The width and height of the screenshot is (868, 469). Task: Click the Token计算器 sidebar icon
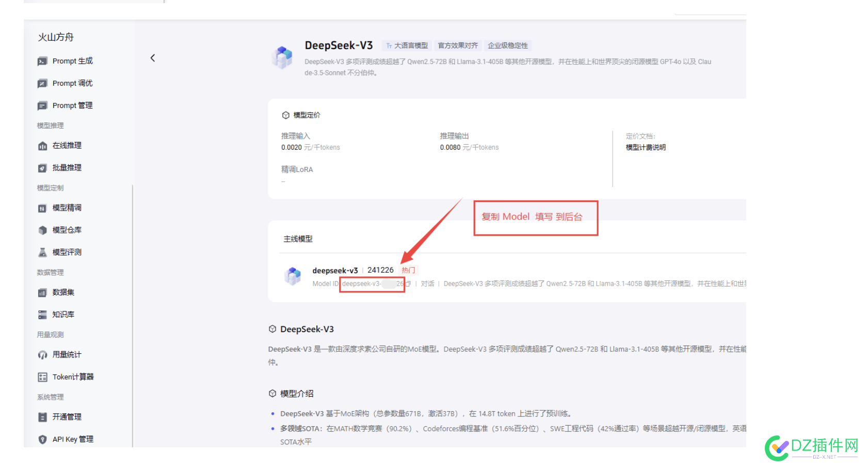coord(42,378)
